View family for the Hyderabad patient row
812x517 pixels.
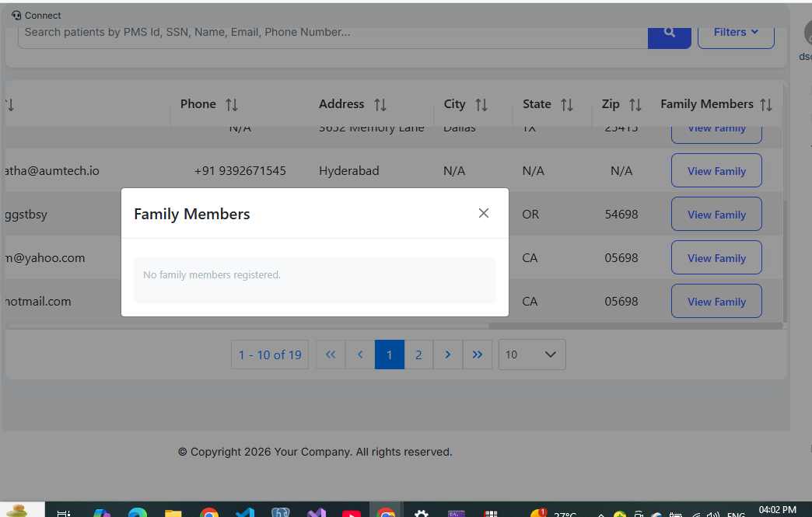(716, 171)
